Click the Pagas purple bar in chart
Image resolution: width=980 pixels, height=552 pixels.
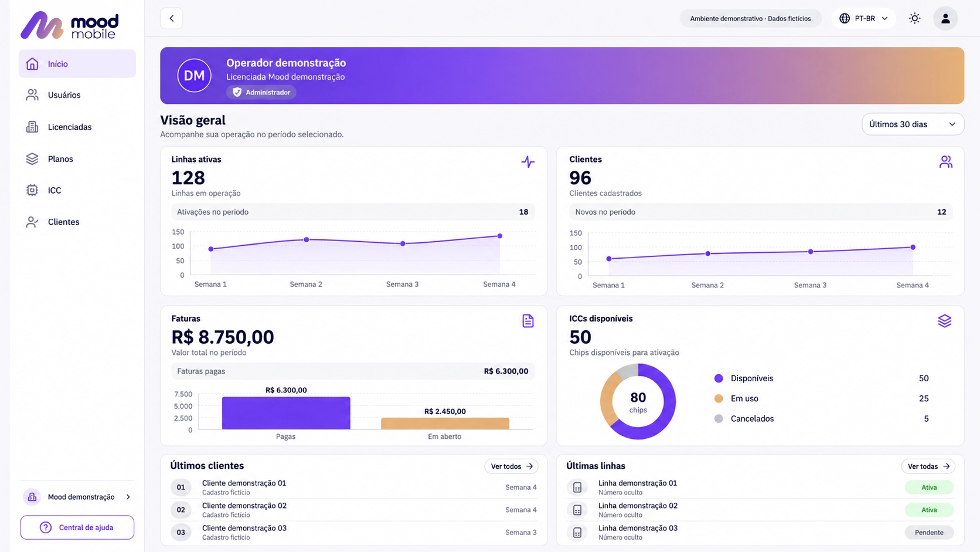pyautogui.click(x=286, y=413)
